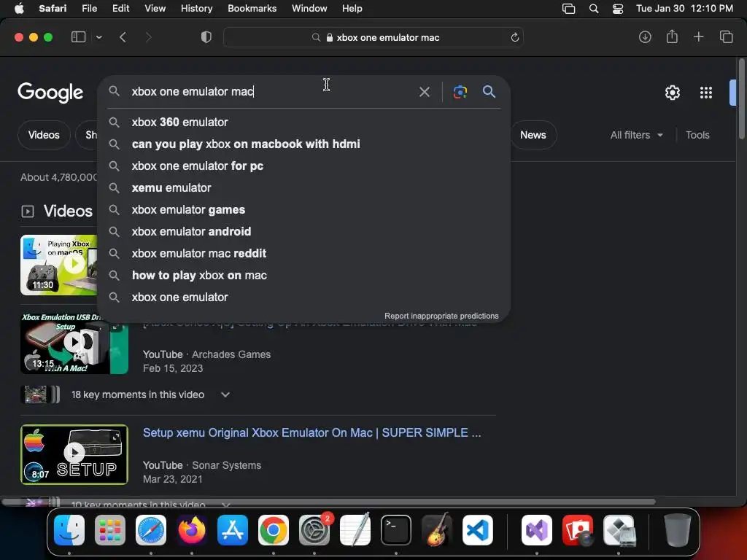The image size is (747, 560).
Task: Show Safari sidebar
Action: click(78, 37)
